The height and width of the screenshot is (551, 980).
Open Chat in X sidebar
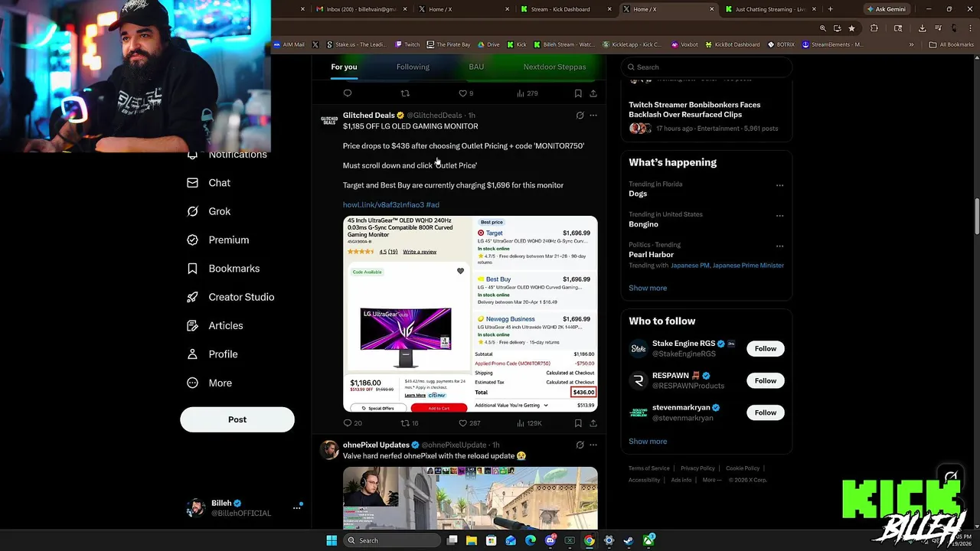click(x=209, y=183)
